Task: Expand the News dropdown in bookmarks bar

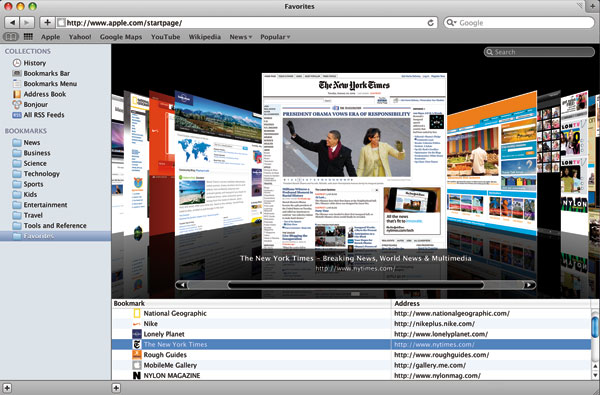Action: click(x=241, y=37)
